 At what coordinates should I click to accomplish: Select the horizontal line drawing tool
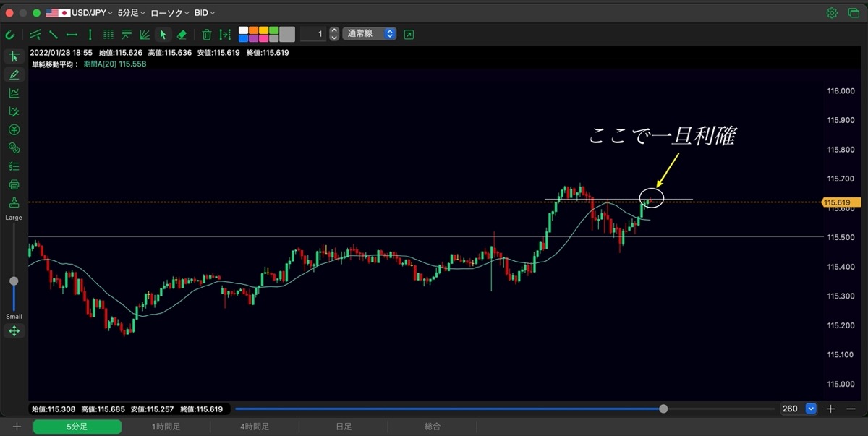click(x=72, y=35)
